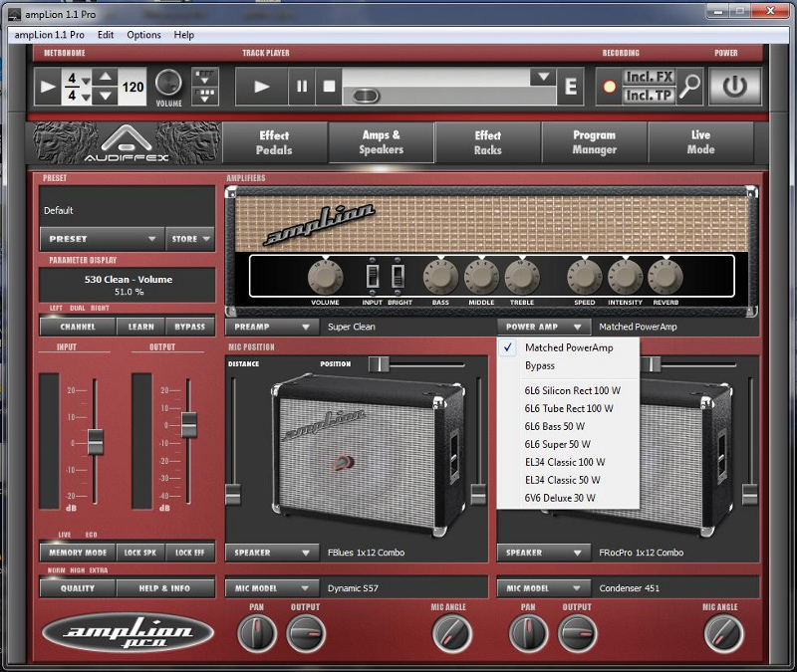Toggle Lock EFF
797x672 pixels.
click(190, 553)
